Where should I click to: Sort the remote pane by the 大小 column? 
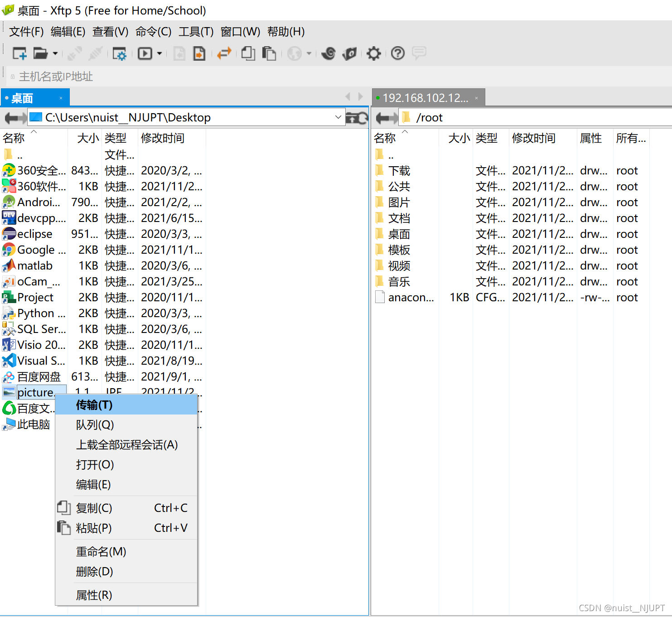point(455,138)
